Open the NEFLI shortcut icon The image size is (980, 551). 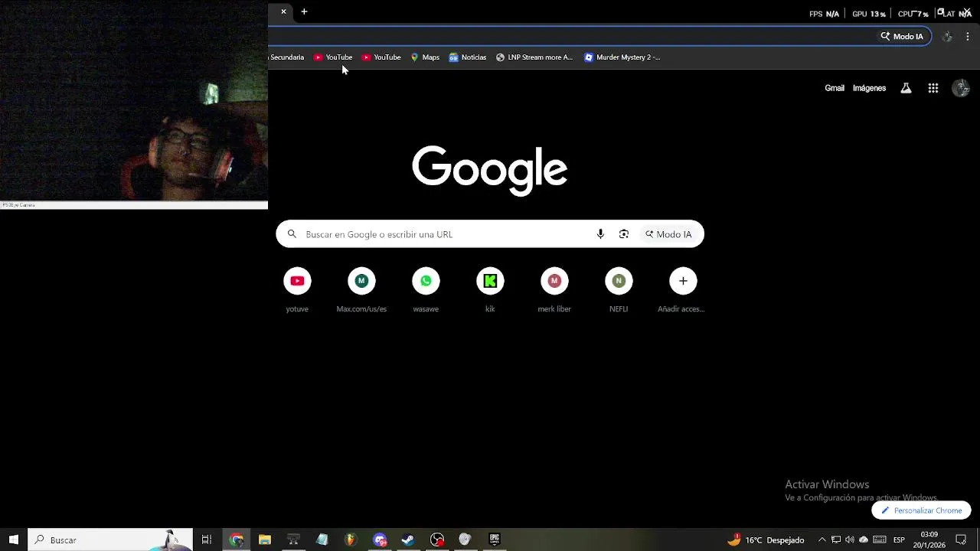click(619, 281)
